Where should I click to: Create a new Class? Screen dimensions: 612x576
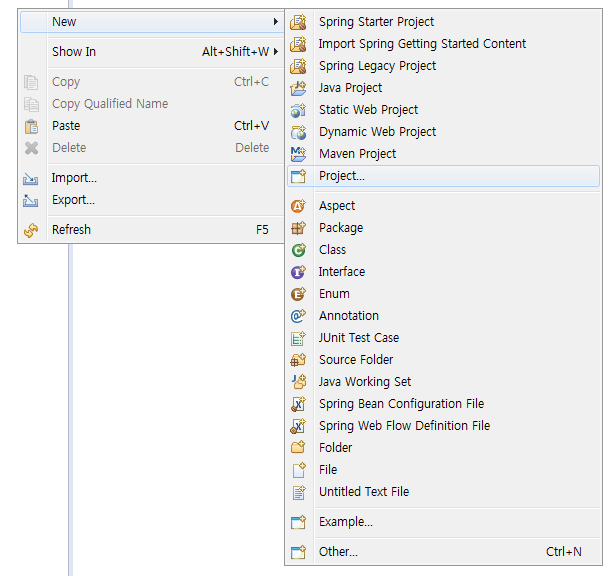(x=443, y=250)
